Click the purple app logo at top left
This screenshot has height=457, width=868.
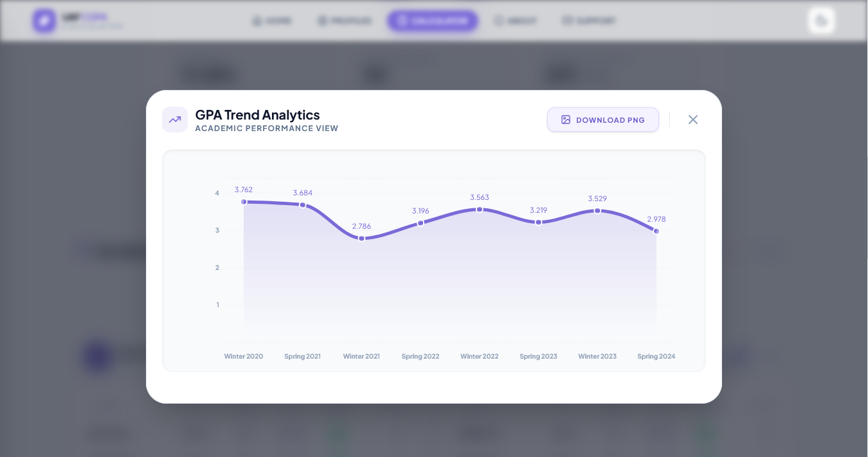point(44,21)
